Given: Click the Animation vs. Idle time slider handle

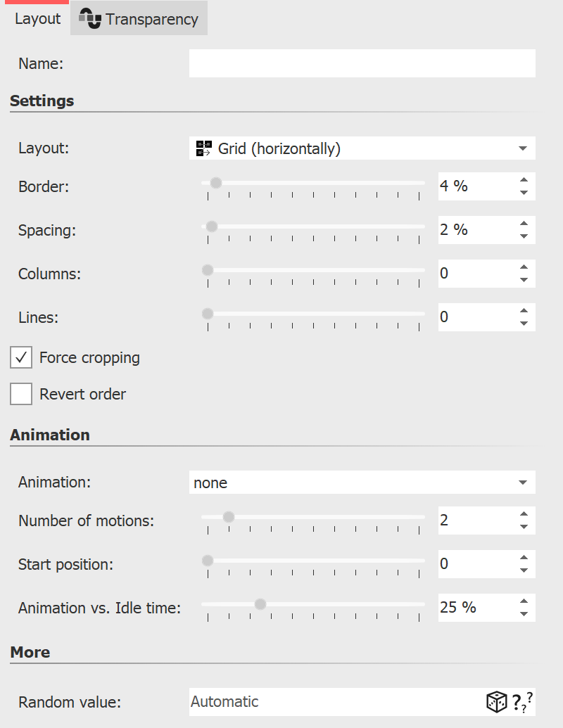Looking at the screenshot, I should coord(260,604).
